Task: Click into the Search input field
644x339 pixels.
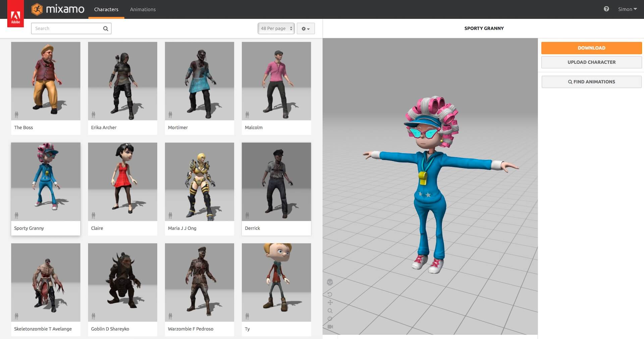Action: (x=67, y=29)
